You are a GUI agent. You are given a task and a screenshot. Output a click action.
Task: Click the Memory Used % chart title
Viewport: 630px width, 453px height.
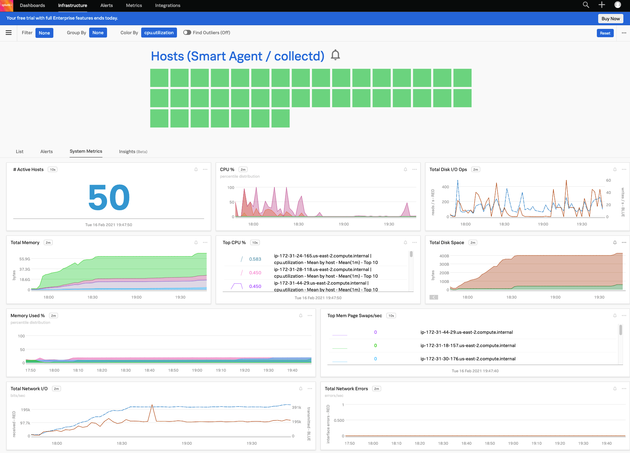coord(27,316)
